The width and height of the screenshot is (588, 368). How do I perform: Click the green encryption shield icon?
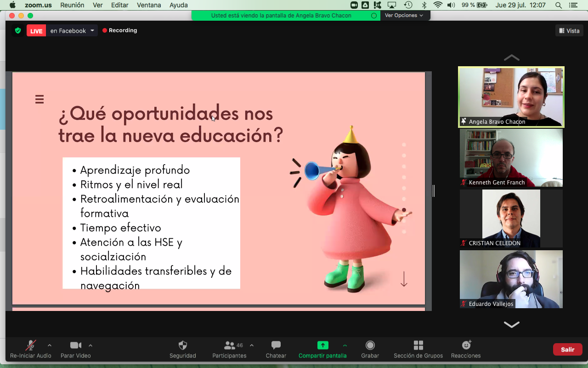18,31
